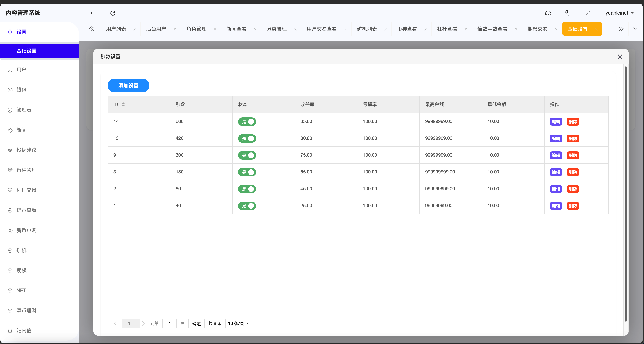Close the 用户列表 tab
This screenshot has height=344, width=644.
(135, 29)
